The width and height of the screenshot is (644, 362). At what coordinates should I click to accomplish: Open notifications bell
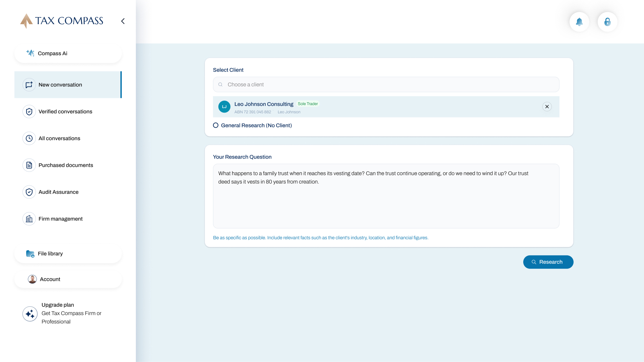579,22
